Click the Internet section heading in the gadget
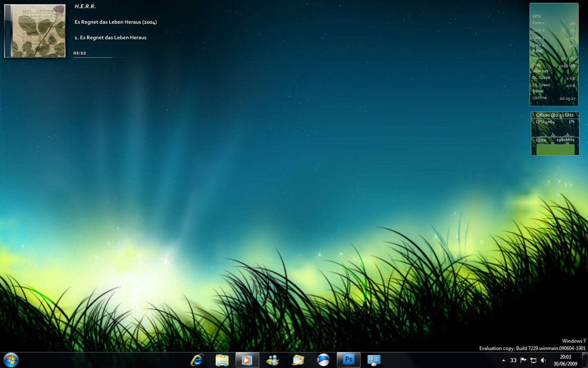The height and width of the screenshot is (368, 588). (x=540, y=71)
